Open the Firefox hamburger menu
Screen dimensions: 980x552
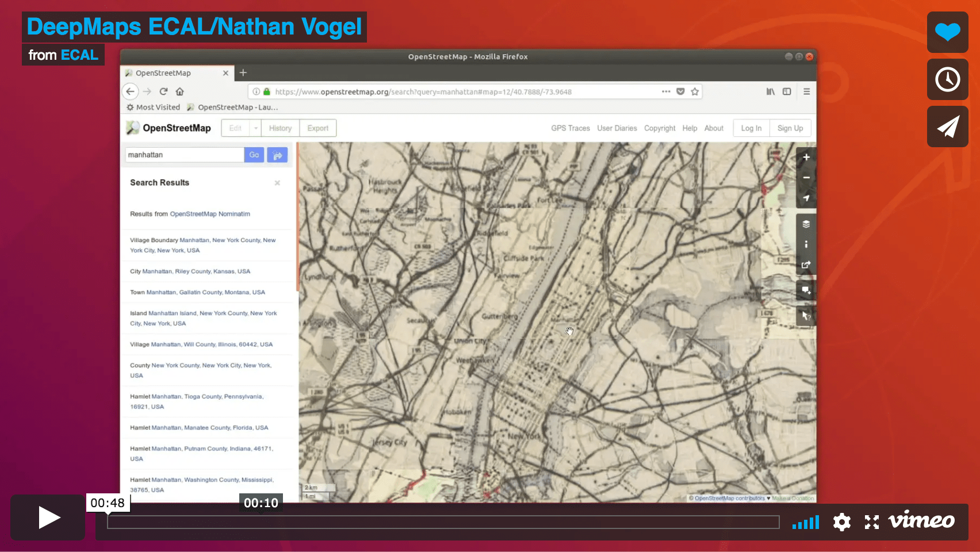(x=807, y=91)
